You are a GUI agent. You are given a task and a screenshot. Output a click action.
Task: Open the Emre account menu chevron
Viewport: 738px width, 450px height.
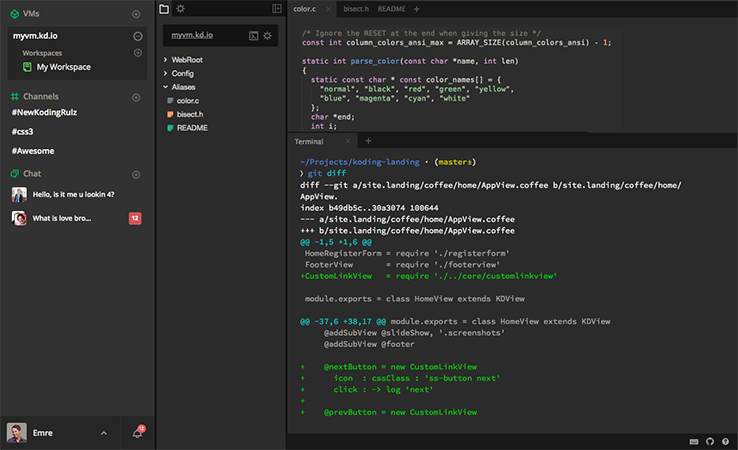(104, 433)
